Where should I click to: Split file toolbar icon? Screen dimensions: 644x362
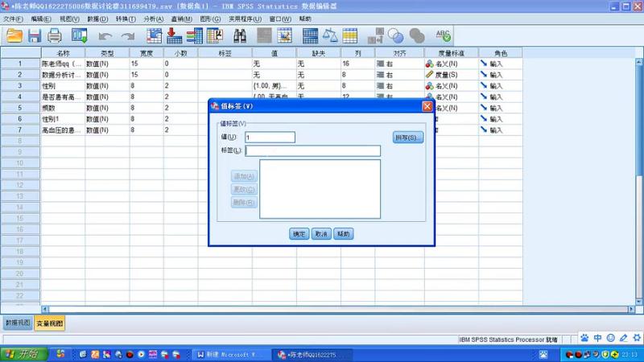coord(310,36)
